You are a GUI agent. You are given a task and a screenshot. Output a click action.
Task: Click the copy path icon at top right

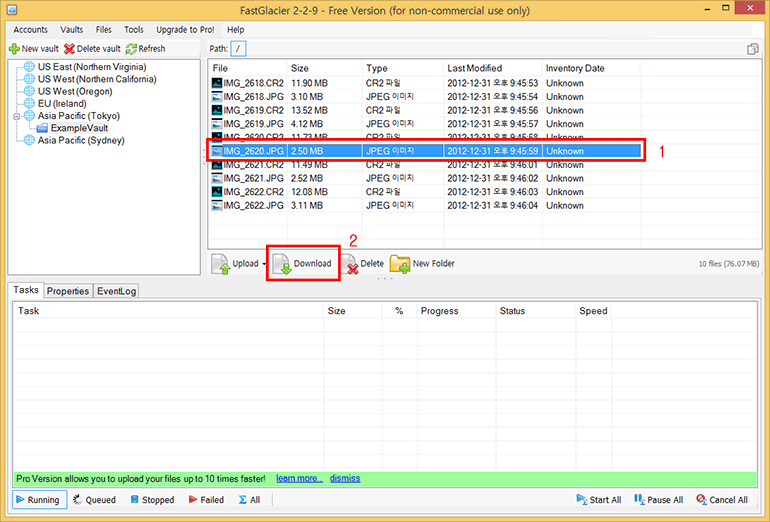(x=752, y=48)
